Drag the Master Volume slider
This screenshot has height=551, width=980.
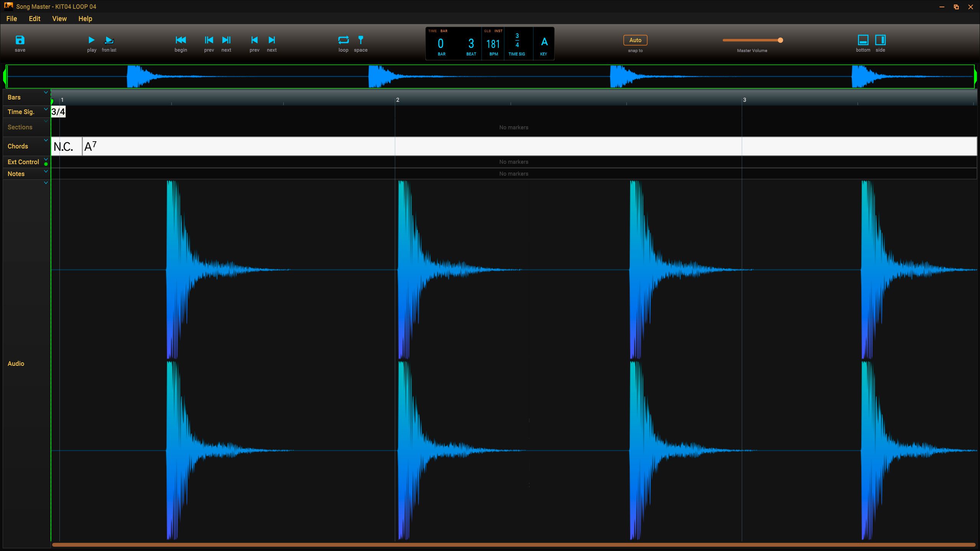[779, 40]
